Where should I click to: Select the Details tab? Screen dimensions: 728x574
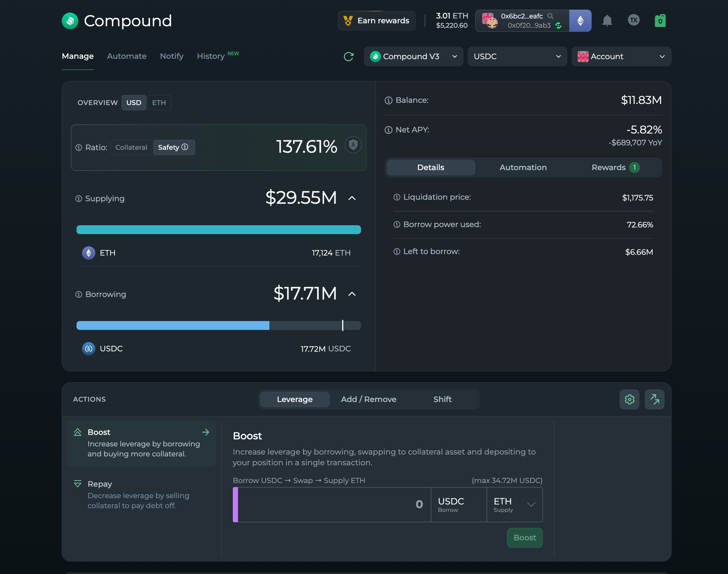431,168
